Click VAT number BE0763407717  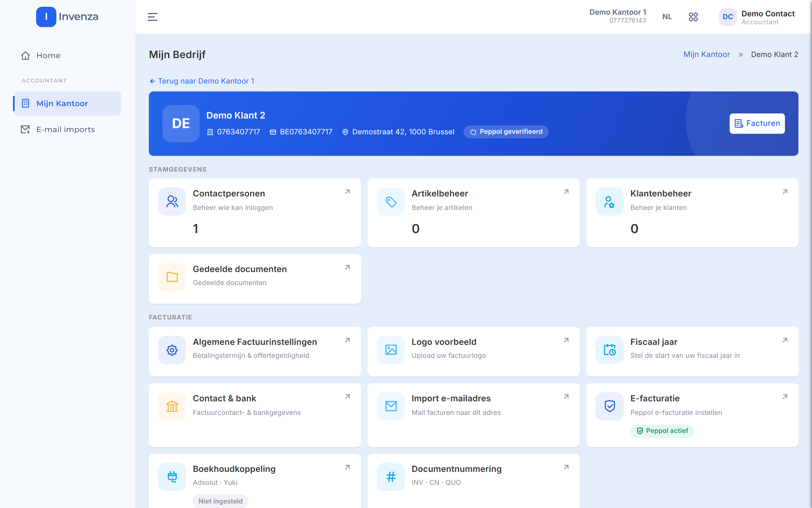[301, 132]
